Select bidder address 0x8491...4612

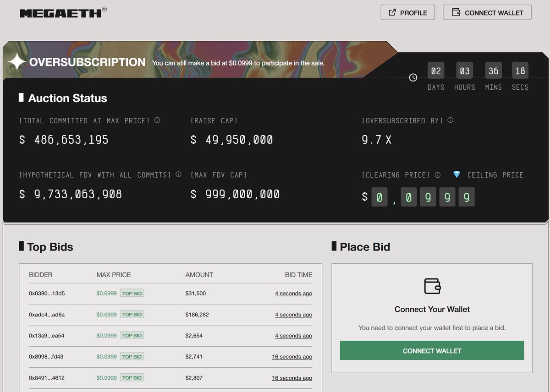(46, 378)
